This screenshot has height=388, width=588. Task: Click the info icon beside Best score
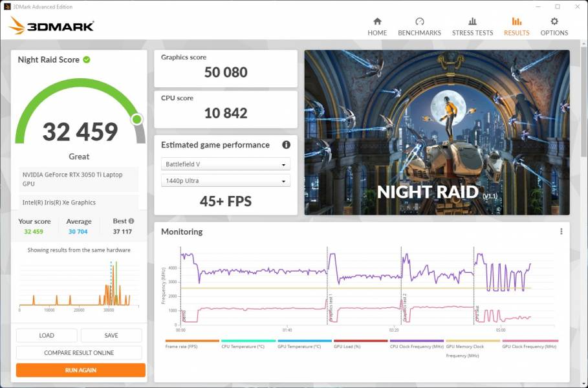131,221
